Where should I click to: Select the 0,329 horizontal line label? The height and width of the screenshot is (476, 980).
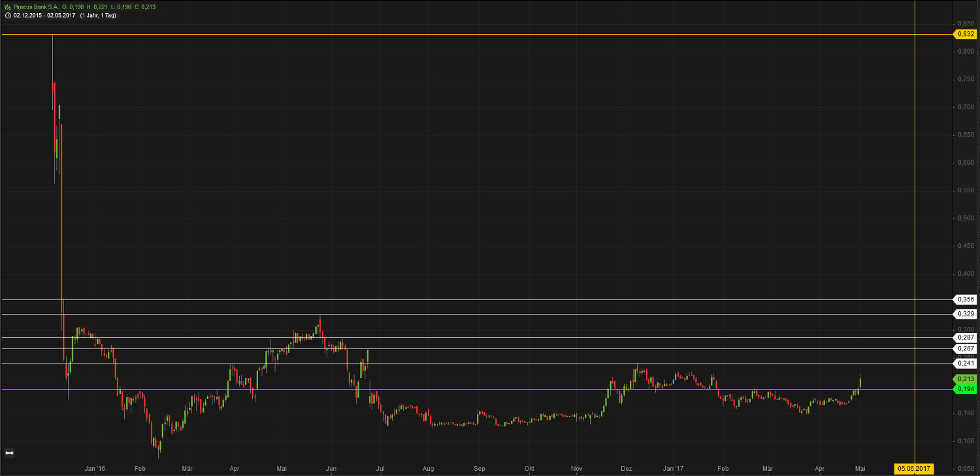coord(965,314)
